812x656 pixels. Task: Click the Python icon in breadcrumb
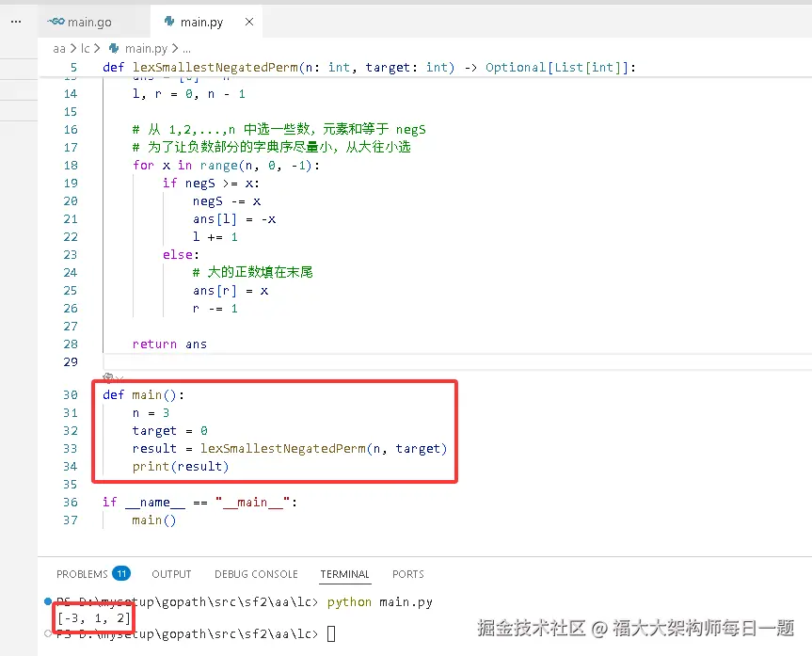tap(114, 48)
